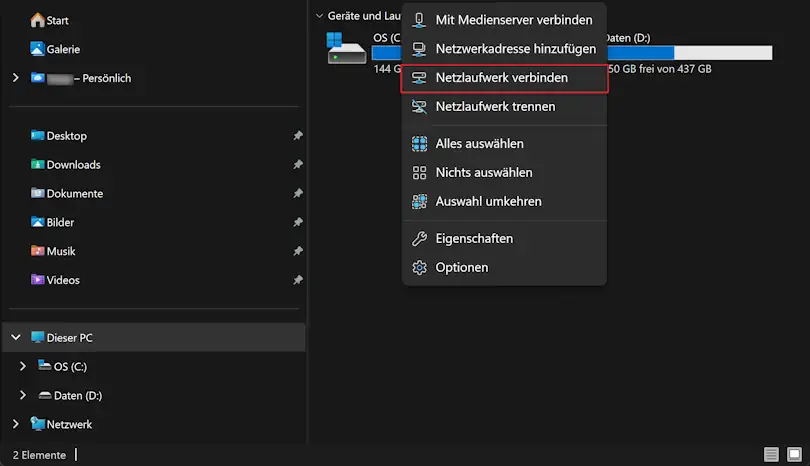810x466 pixels.
Task: Open Galerie via its picture icon
Action: (x=37, y=49)
